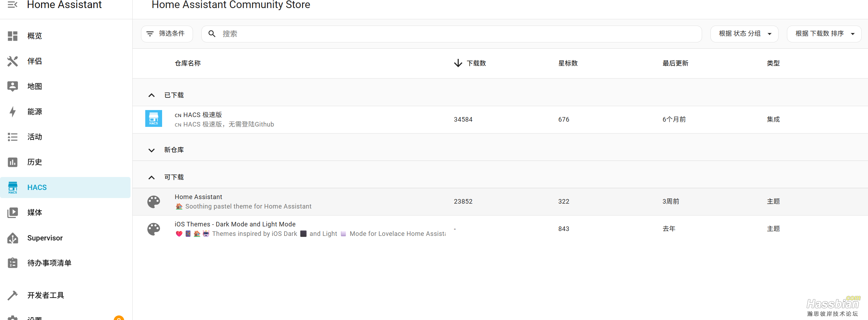
Task: Open the Supervisor icon in sidebar
Action: (x=13, y=238)
